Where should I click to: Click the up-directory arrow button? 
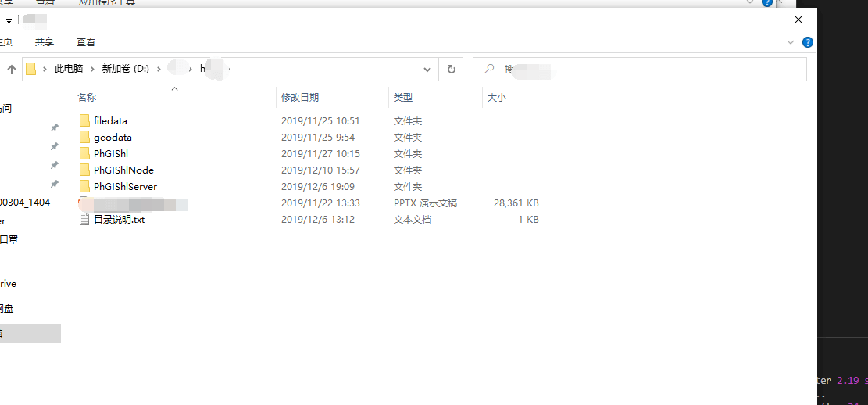(x=12, y=69)
